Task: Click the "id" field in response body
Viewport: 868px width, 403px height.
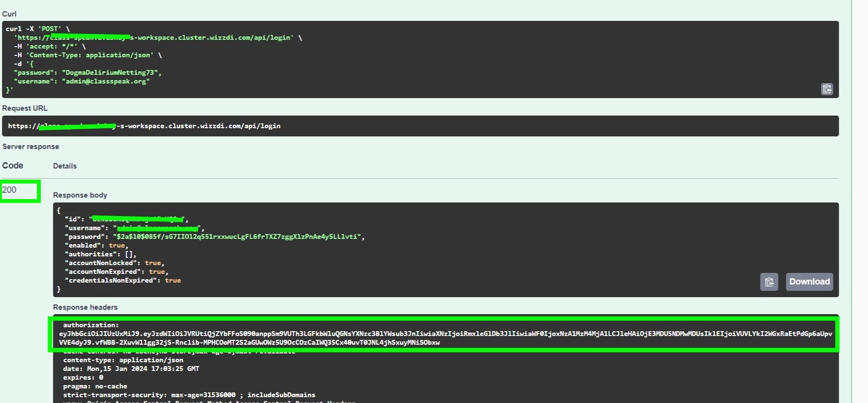Action: (x=126, y=219)
